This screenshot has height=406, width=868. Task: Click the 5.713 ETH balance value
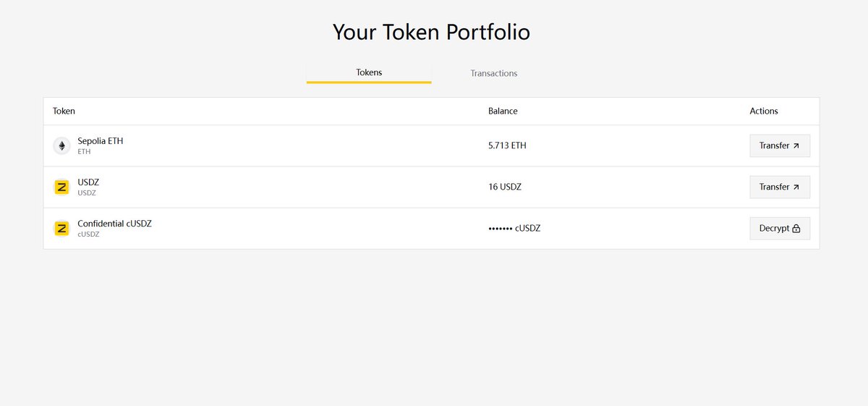pyautogui.click(x=507, y=145)
